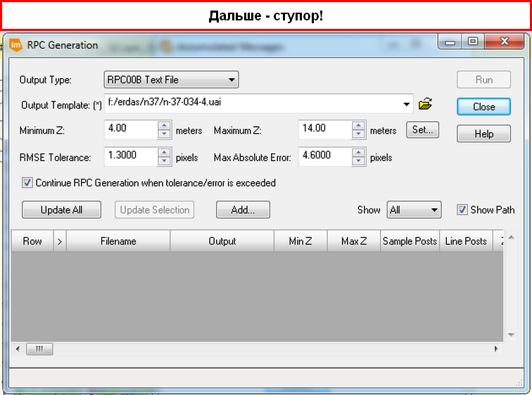Open the Show filter dropdown
Viewport: 532px width, 395px height.
click(x=414, y=210)
